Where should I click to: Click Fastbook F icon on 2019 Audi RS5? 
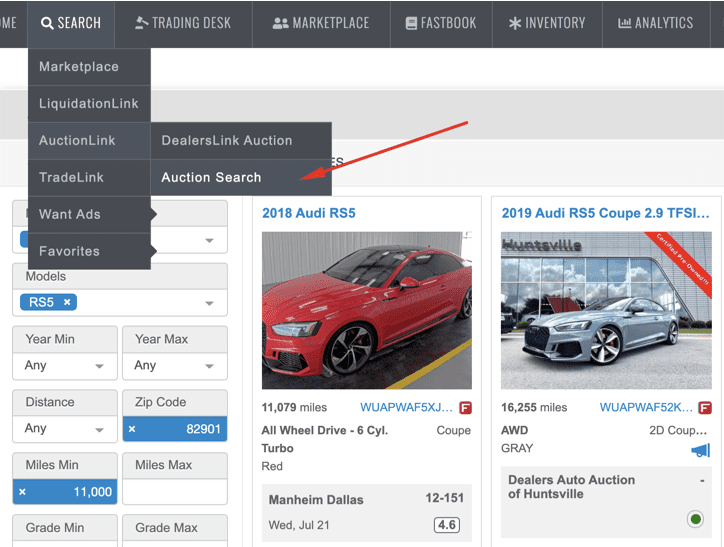coord(705,408)
